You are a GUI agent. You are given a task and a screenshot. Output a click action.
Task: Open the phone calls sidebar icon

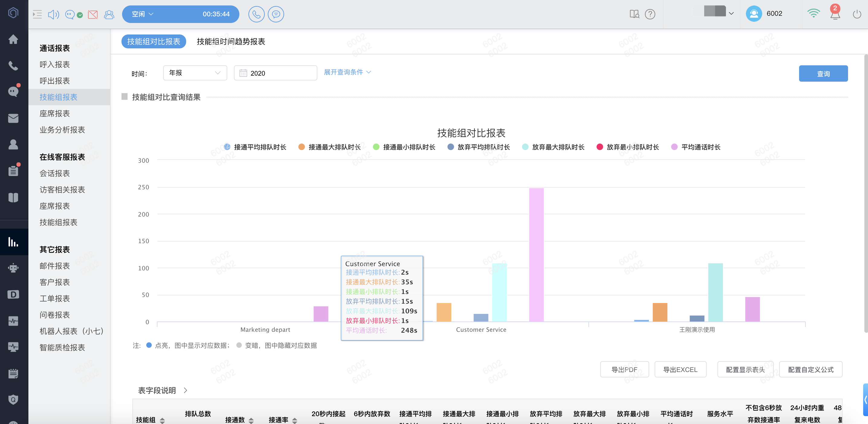[x=13, y=66]
